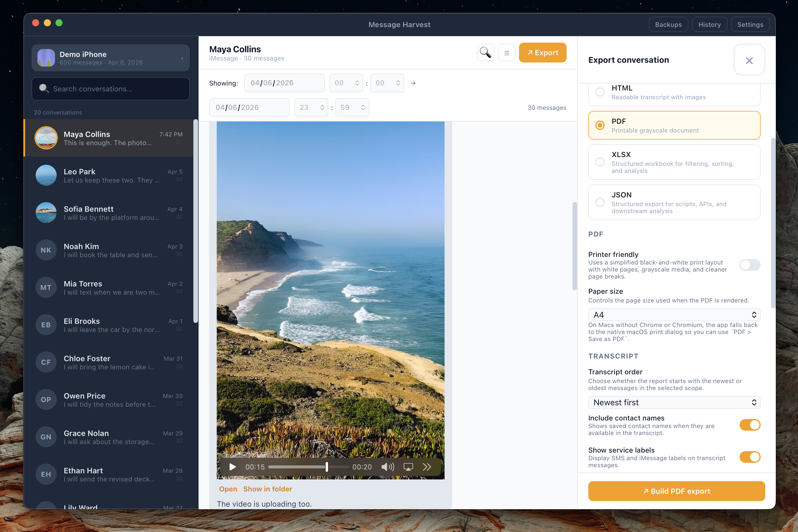The image size is (798, 532).
Task: Enable the Printer friendly toggle
Action: click(x=750, y=265)
